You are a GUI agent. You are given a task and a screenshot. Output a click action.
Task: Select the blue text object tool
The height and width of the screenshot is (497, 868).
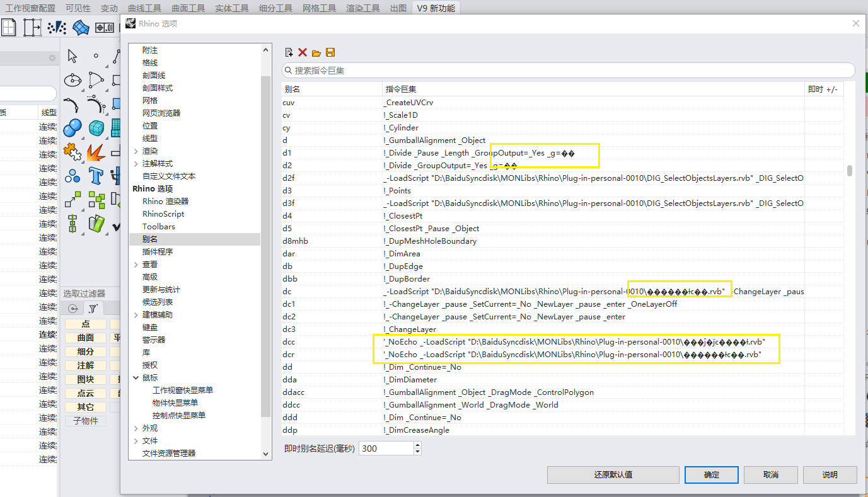[96, 175]
